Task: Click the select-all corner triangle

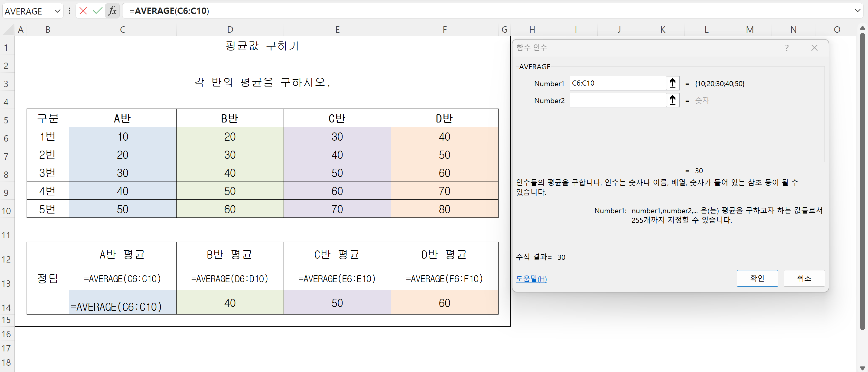Action: [x=9, y=30]
